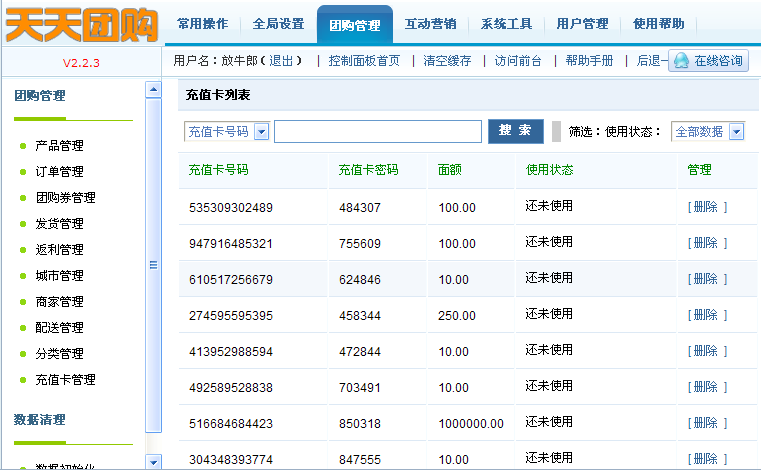
Task: Go to 订单管理 in the sidebar
Action: point(59,172)
